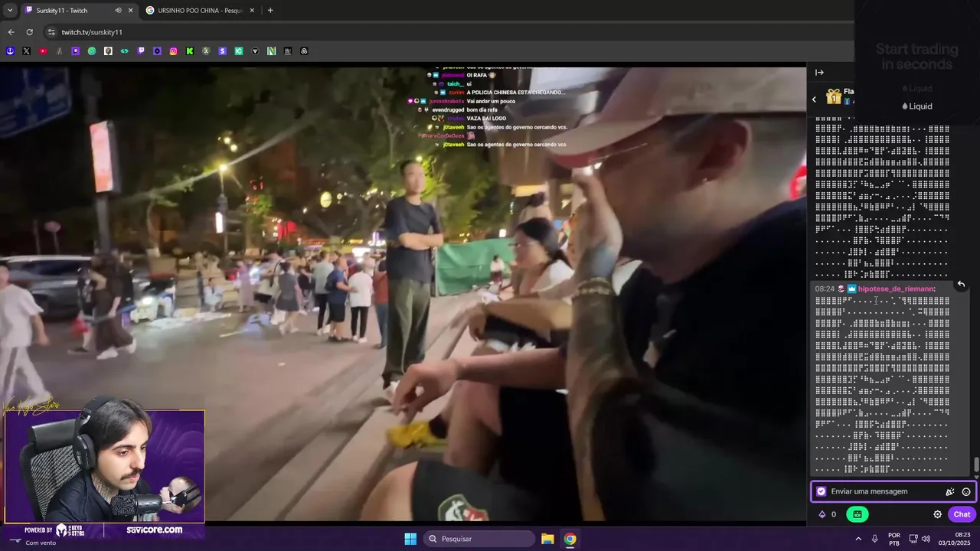
Task: Change the POR PTB keyboard language
Action: (894, 539)
